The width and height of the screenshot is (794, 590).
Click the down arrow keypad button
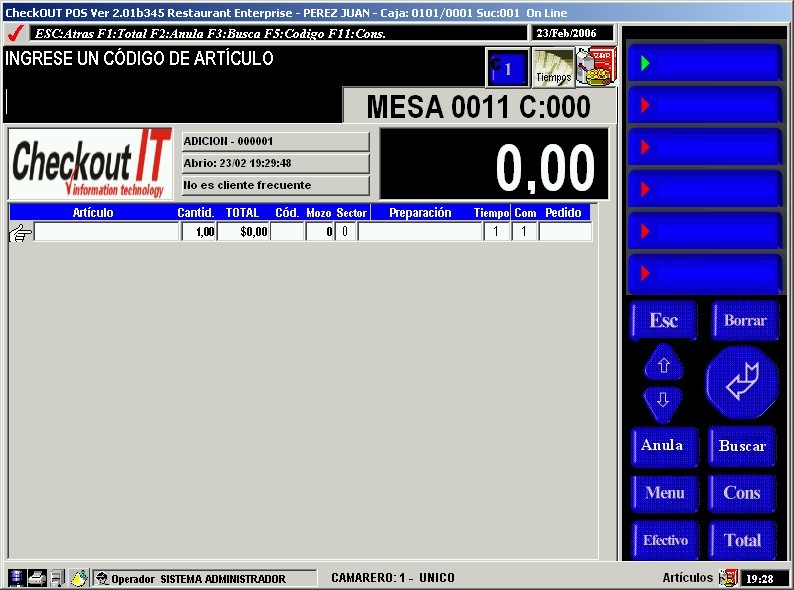(663, 404)
